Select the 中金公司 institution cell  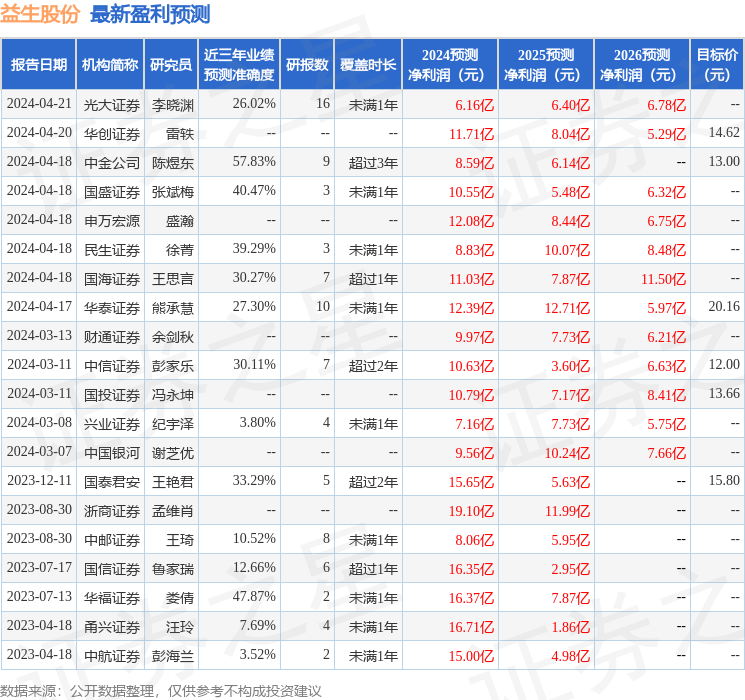point(112,163)
